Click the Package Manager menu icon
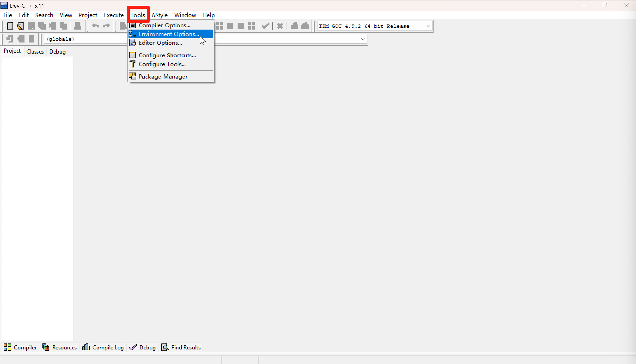Viewport: 636px width, 364px height. [133, 76]
